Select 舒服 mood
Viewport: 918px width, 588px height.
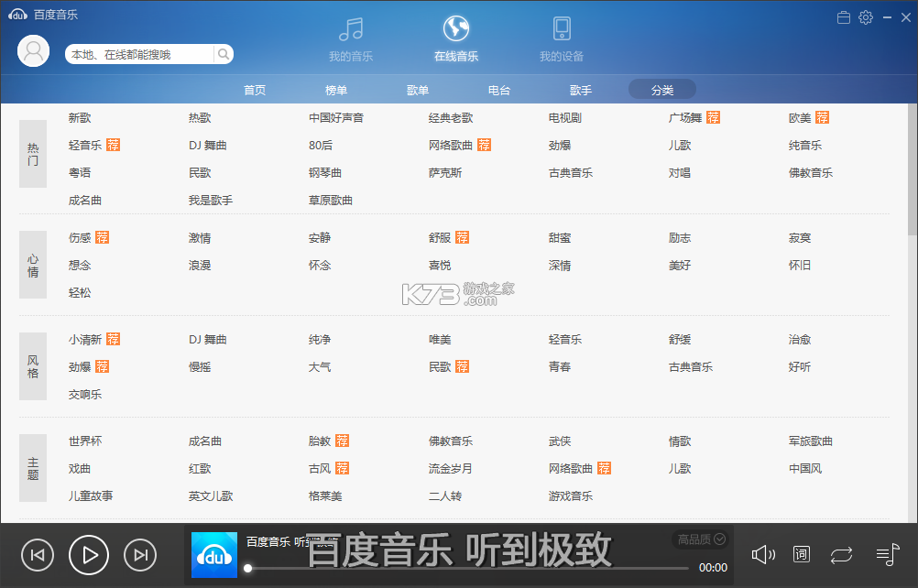(x=440, y=237)
